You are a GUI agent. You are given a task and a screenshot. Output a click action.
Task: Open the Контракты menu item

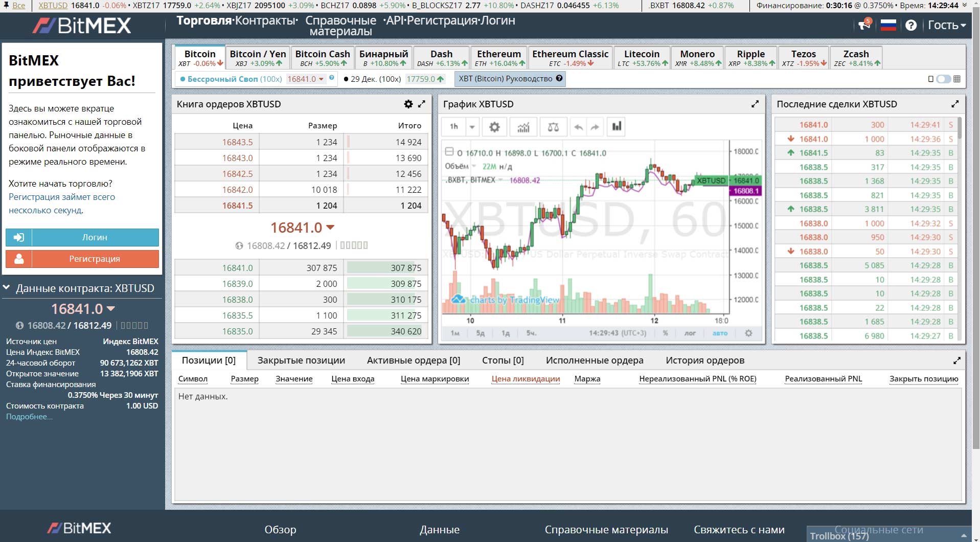coord(265,20)
